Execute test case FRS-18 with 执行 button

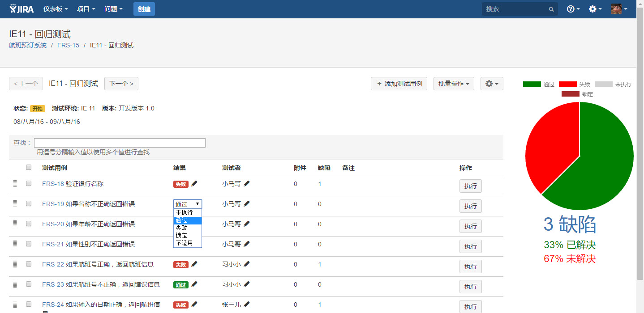471,186
